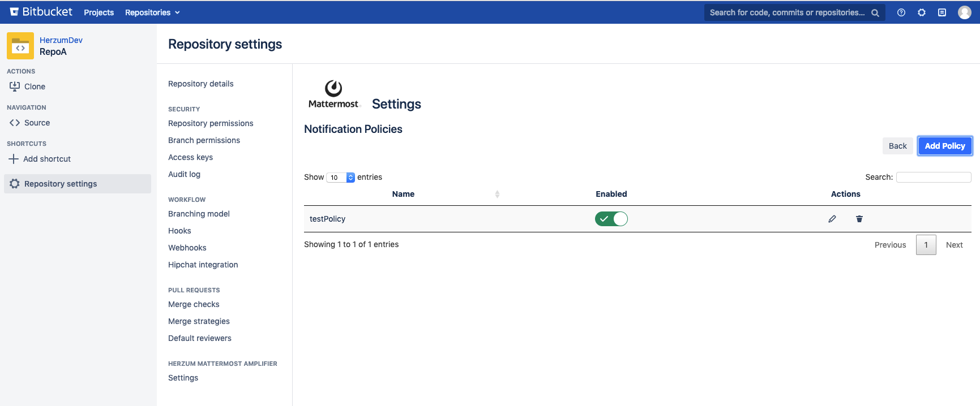Click the edit pencil icon for testPolicy
The height and width of the screenshot is (406, 980).
[x=832, y=219]
